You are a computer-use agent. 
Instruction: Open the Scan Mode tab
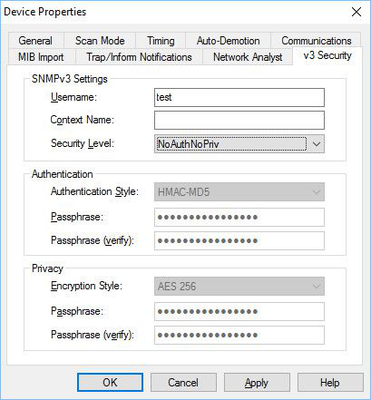pos(100,41)
